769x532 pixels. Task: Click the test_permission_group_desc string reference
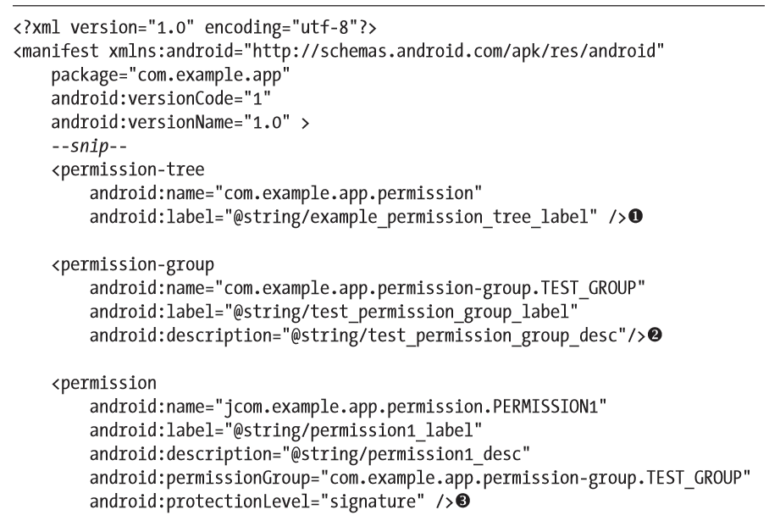pyautogui.click(x=458, y=335)
